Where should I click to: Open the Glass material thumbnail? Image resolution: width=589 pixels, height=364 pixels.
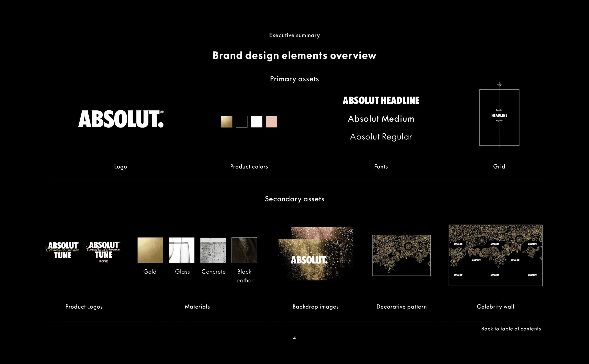(x=181, y=250)
